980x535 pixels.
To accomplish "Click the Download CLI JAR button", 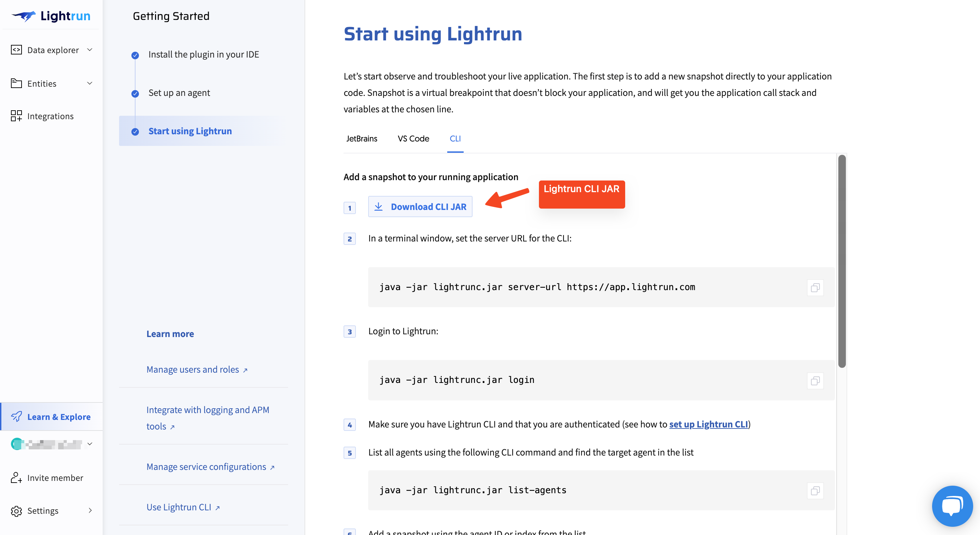I will point(420,207).
